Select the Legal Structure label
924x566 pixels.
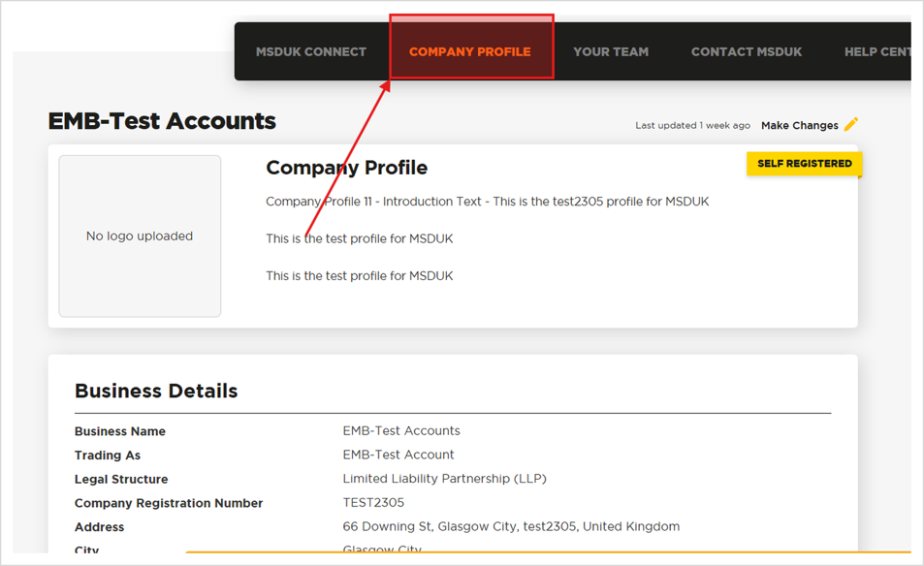tap(121, 480)
